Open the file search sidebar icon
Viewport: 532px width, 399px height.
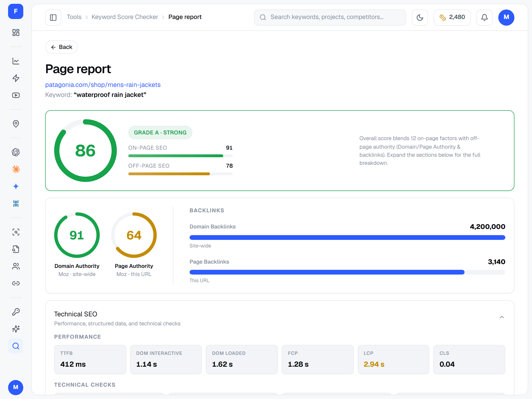(x=16, y=249)
